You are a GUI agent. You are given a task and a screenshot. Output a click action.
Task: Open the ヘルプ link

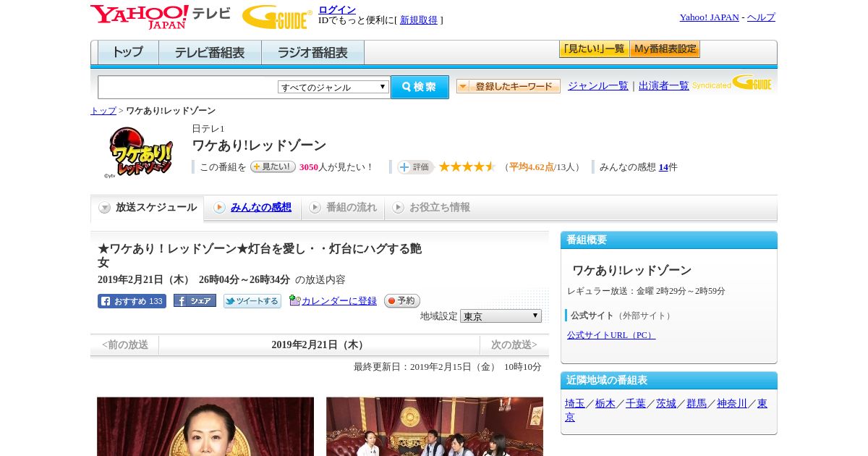(x=761, y=17)
